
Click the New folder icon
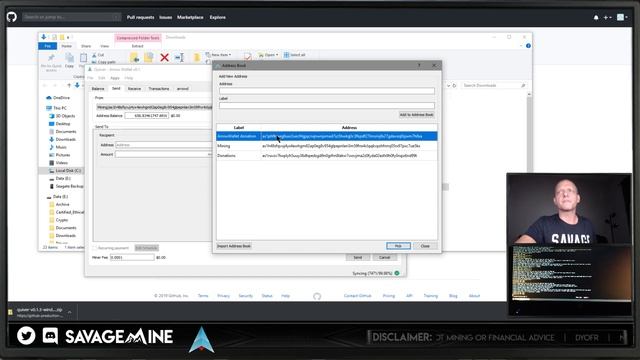(x=197, y=58)
